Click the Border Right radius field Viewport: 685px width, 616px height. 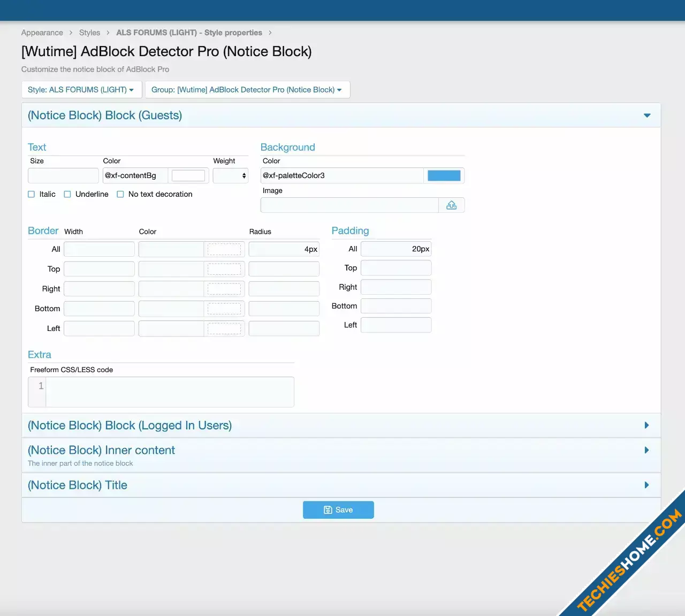(x=284, y=289)
